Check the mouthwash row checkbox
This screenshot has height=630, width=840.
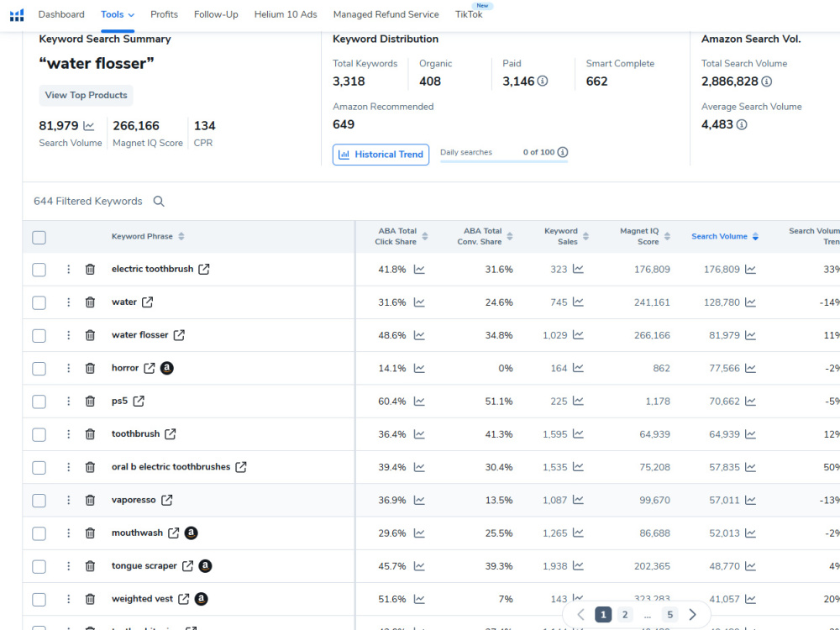[x=39, y=533]
